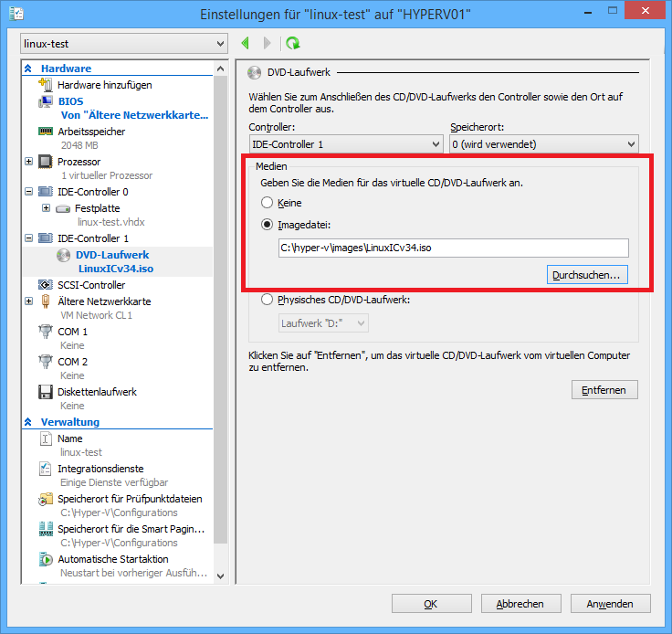Image resolution: width=672 pixels, height=634 pixels.
Task: Collapse the Hardware section chevron
Action: point(28,69)
